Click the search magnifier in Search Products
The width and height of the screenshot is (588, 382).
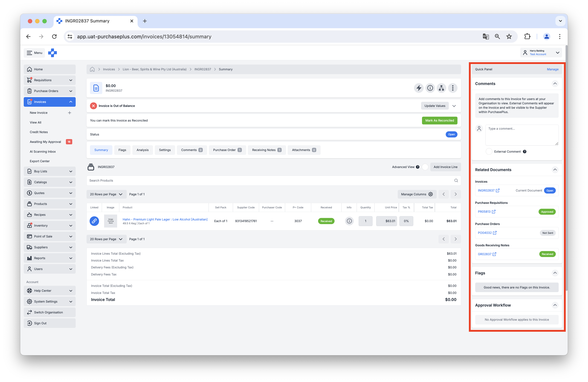tap(456, 181)
